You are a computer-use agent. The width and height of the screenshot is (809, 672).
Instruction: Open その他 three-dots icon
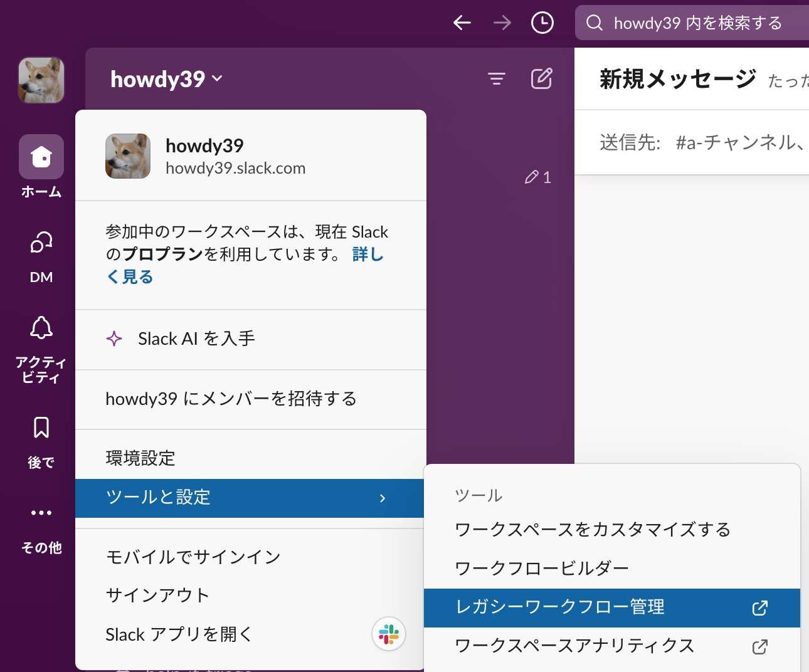(x=41, y=513)
